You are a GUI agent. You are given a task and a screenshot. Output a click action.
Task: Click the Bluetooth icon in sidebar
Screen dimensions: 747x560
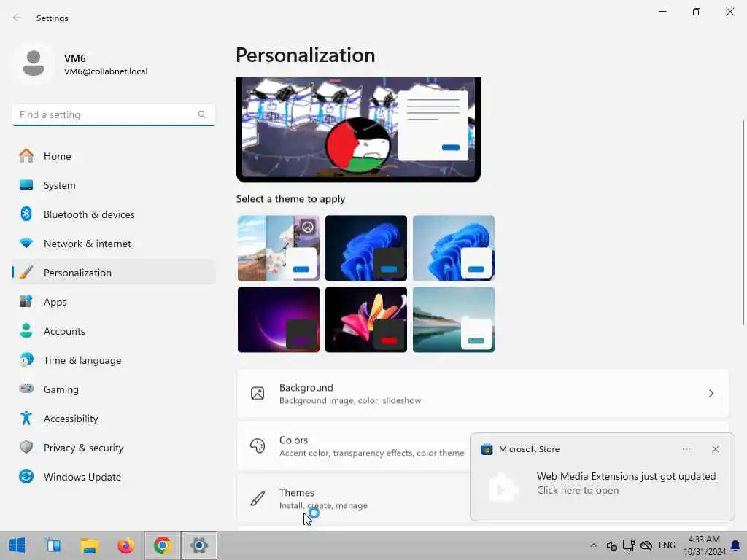pos(26,214)
